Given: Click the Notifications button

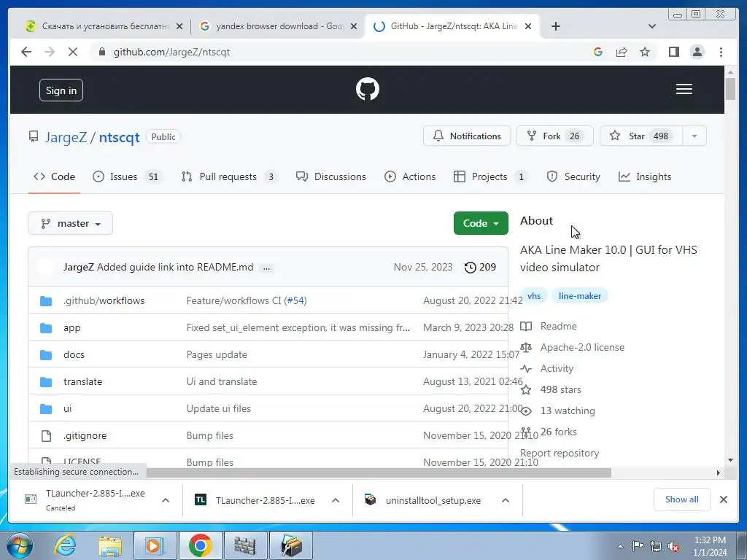Looking at the screenshot, I should 467,136.
